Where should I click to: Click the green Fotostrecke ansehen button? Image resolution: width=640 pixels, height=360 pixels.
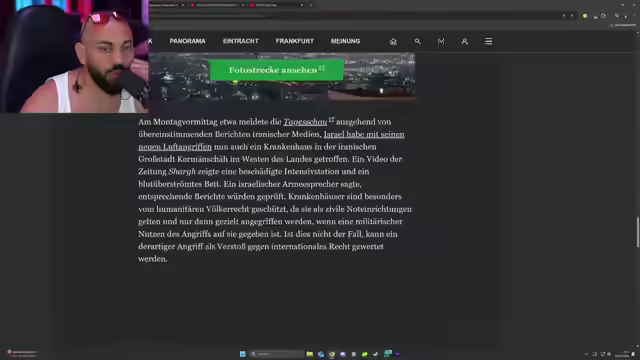click(x=277, y=70)
